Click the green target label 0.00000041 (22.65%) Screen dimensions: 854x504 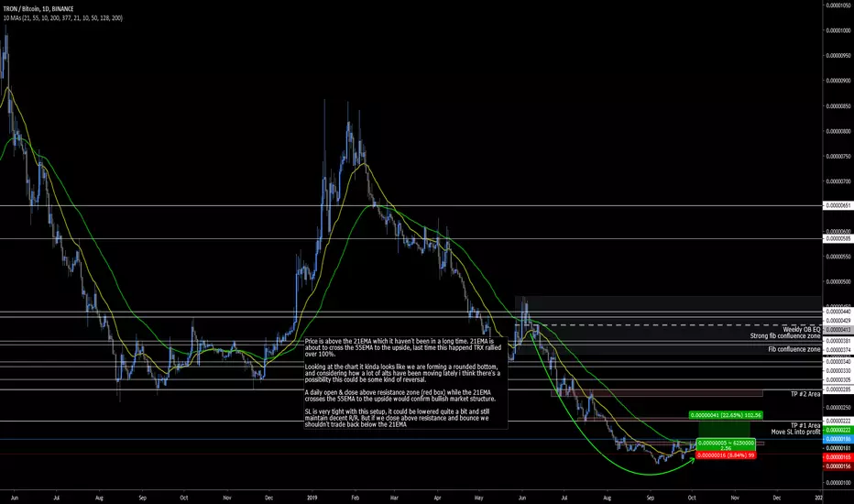point(726,415)
